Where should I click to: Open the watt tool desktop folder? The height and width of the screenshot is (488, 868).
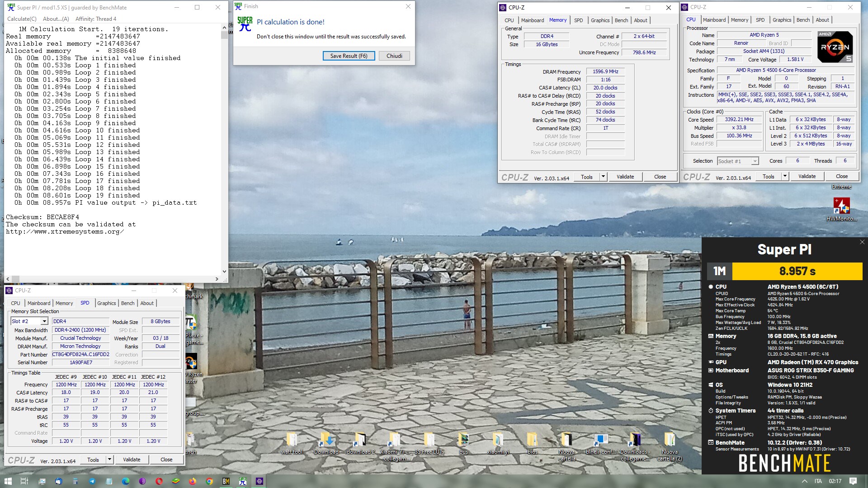click(x=292, y=443)
